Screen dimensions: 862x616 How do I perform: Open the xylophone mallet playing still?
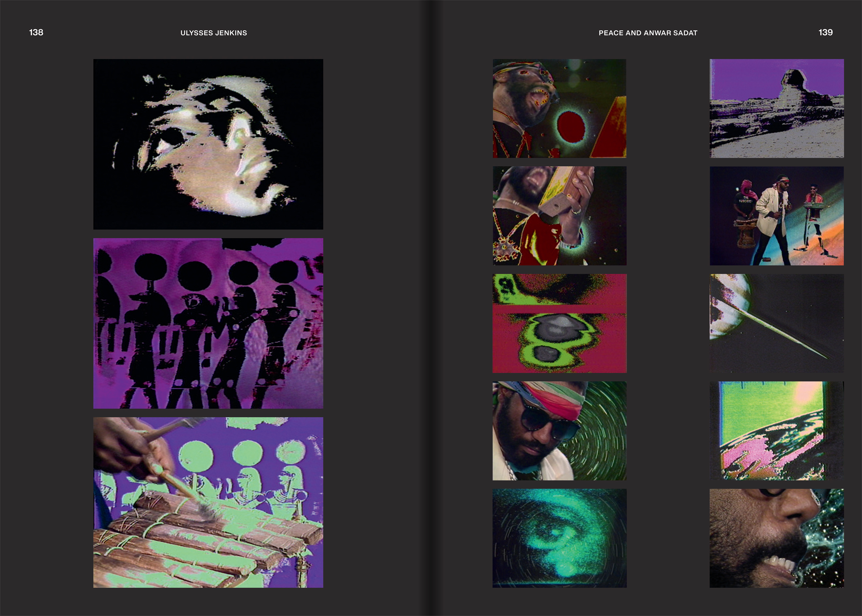(208, 502)
